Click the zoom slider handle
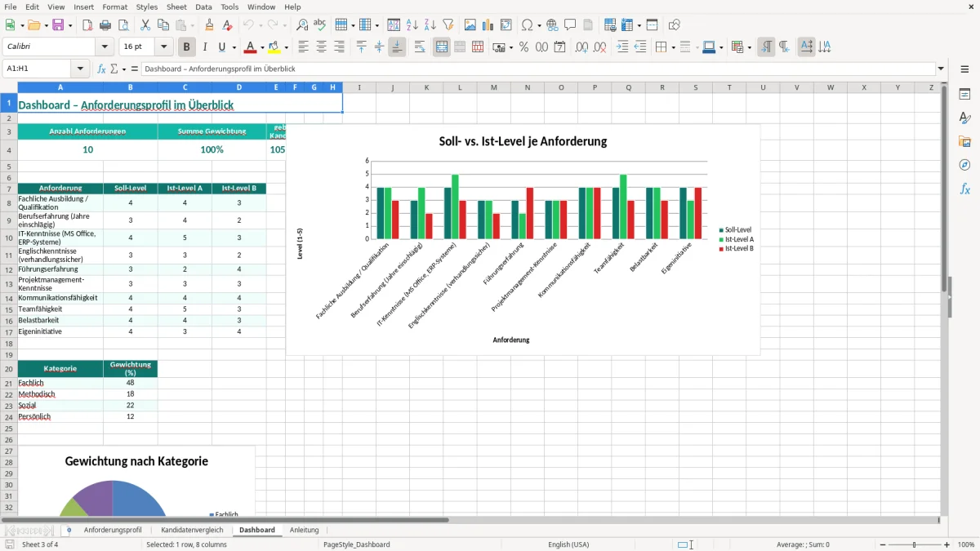This screenshot has width=980, height=551. [915, 544]
